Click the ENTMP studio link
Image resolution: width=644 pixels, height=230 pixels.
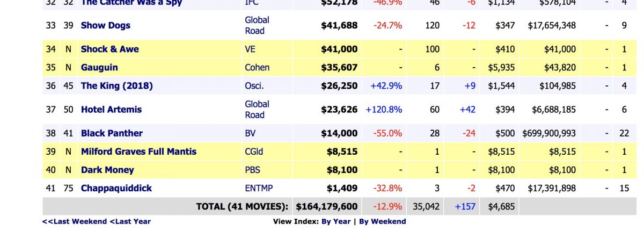click(x=260, y=188)
